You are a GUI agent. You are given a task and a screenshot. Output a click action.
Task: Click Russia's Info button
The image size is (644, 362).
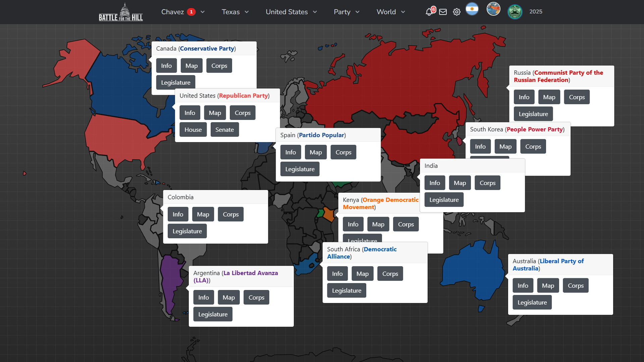point(524,97)
